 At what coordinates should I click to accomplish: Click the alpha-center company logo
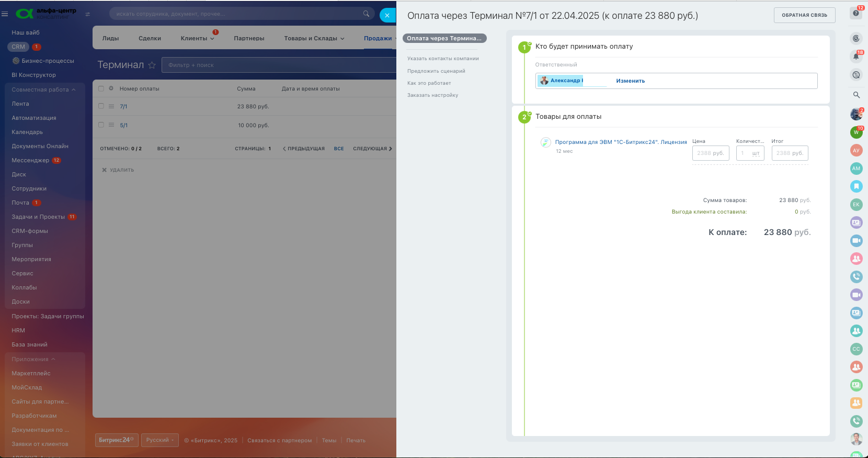(46, 14)
